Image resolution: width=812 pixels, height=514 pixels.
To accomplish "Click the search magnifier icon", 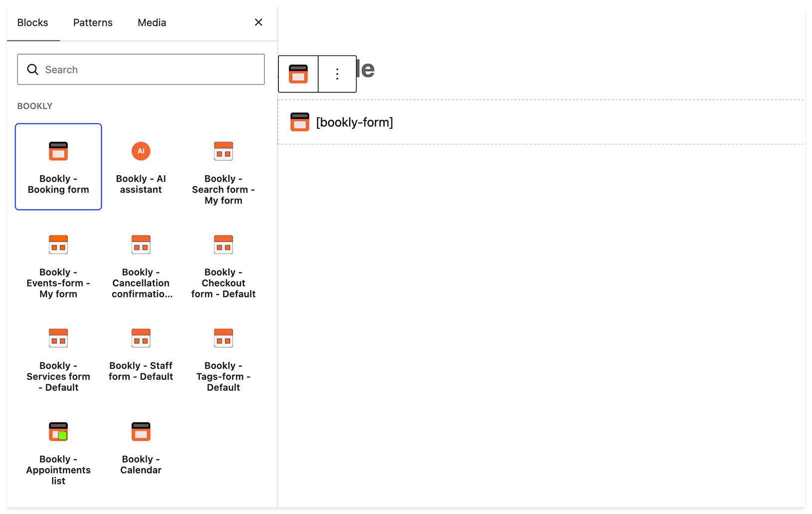I will pos(33,69).
